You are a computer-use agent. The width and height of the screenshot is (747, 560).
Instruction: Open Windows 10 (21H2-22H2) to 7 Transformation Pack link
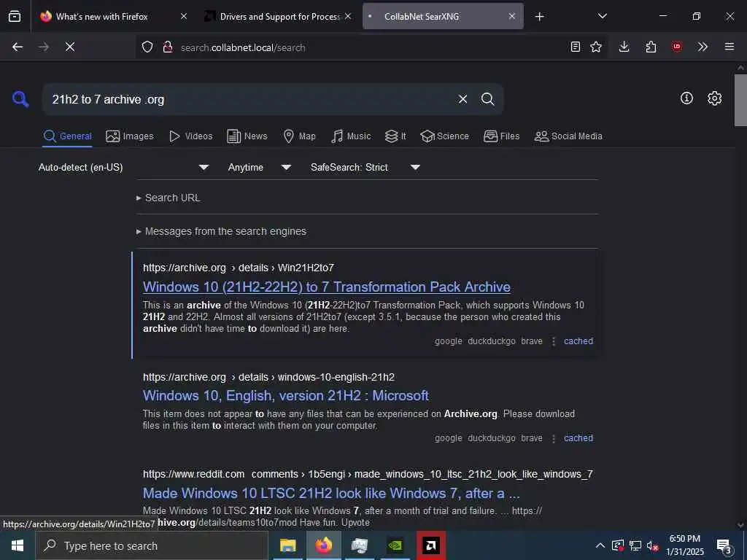327,287
